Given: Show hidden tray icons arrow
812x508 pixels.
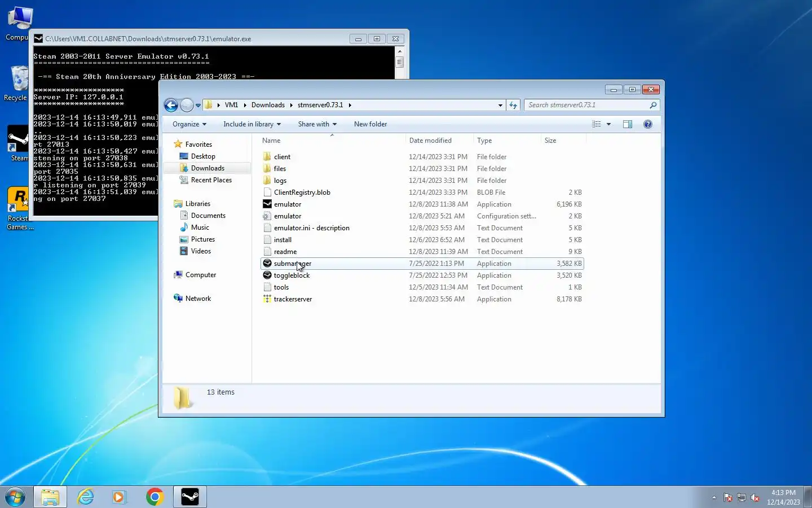Looking at the screenshot, I should (714, 497).
